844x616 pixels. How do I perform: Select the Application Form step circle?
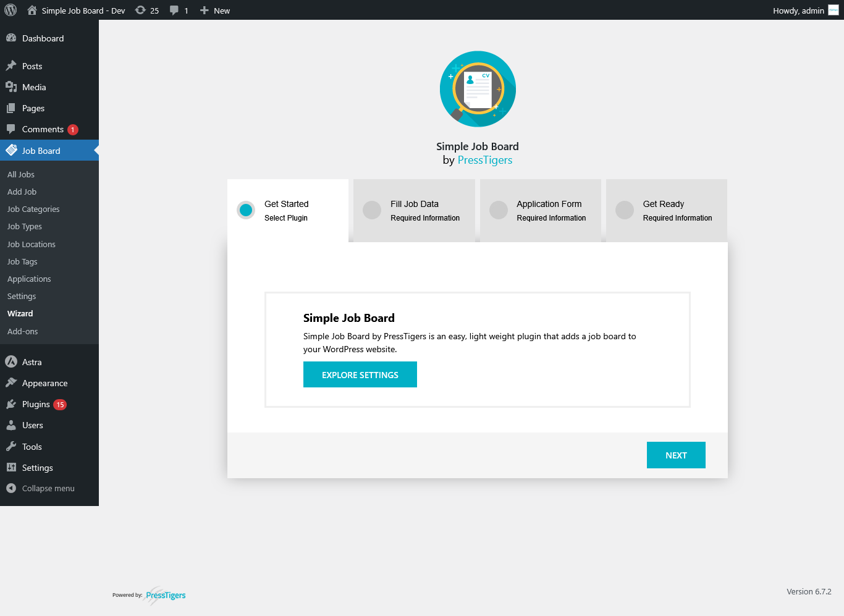pyautogui.click(x=499, y=210)
